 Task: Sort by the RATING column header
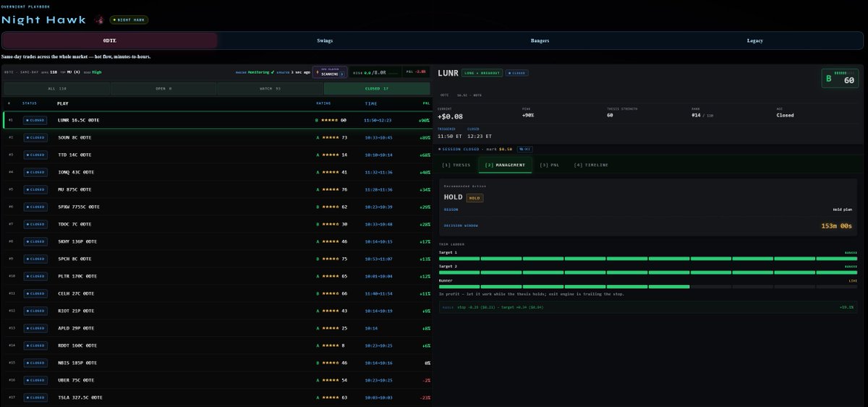[323, 103]
